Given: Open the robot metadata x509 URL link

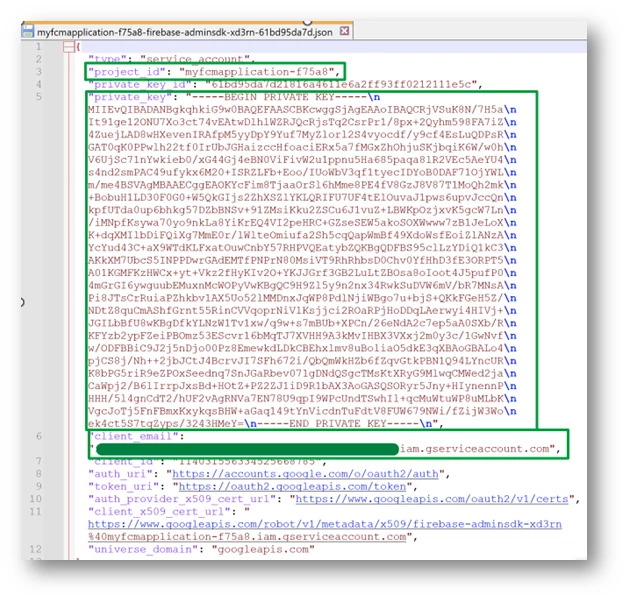Looking at the screenshot, I should click(x=325, y=524).
